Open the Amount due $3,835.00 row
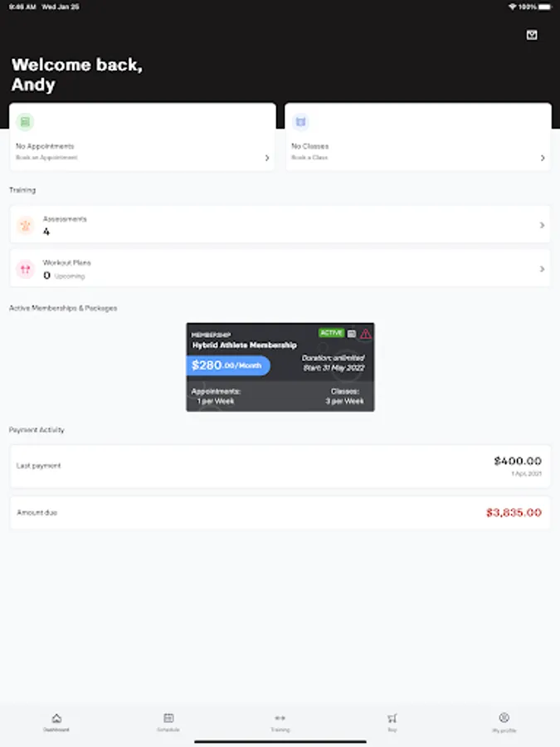 (280, 513)
